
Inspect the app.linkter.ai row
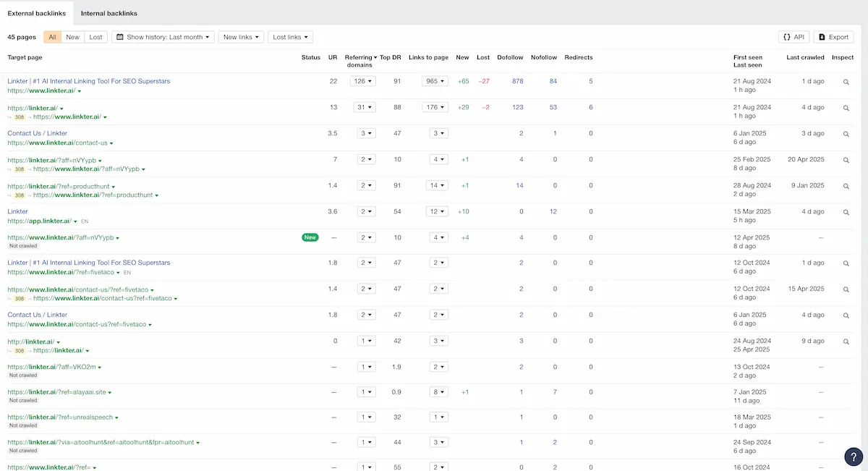(846, 212)
